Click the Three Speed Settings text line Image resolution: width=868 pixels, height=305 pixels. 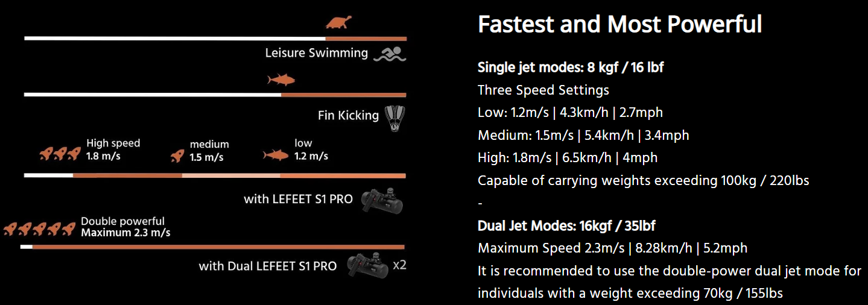(543, 90)
